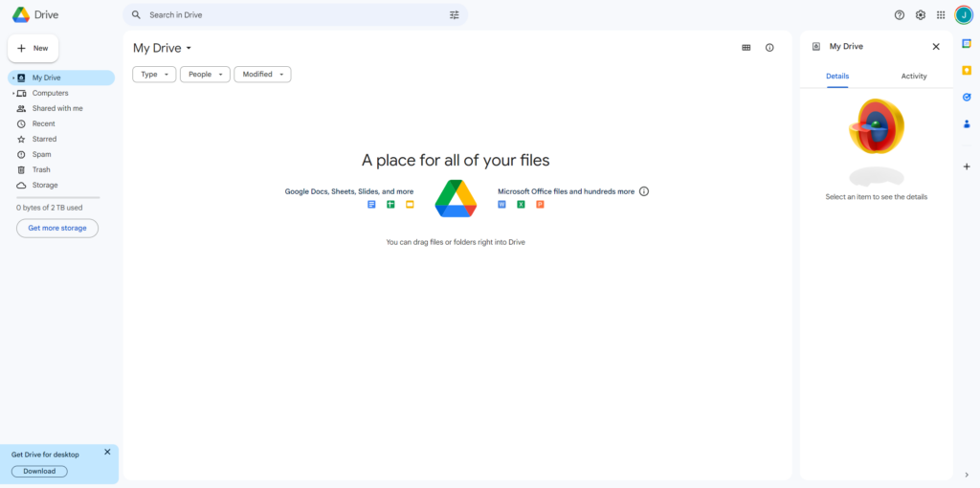Open the Settings gear icon

[921, 15]
